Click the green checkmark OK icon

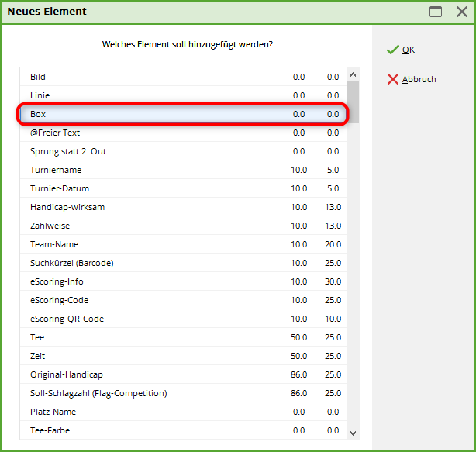(x=392, y=50)
